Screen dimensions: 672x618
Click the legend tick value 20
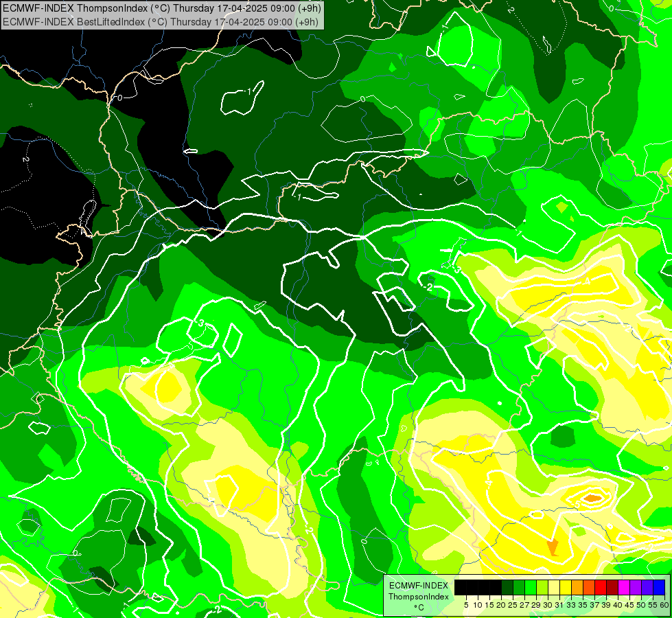tap(501, 605)
